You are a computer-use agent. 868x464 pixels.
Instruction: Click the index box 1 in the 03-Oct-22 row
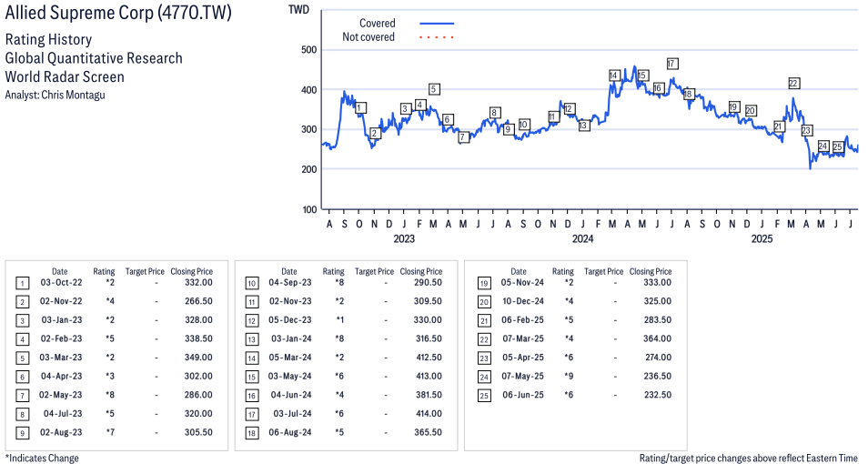(x=22, y=284)
